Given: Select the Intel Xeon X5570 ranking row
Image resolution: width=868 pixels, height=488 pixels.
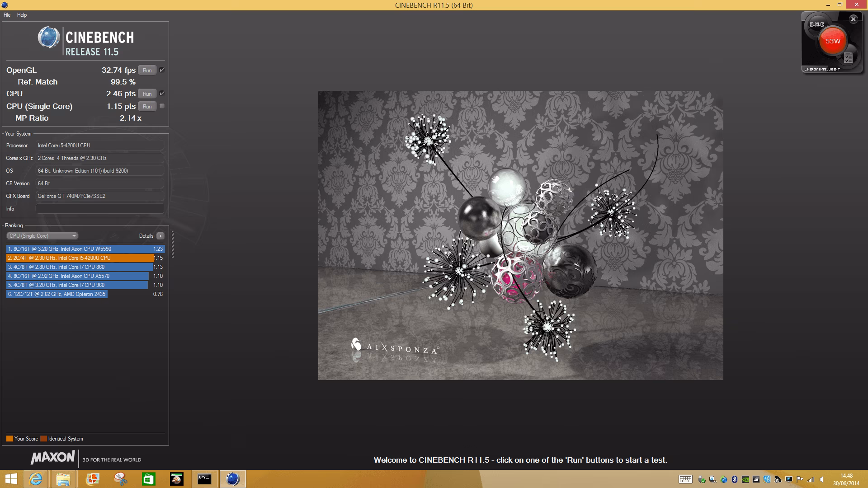Looking at the screenshot, I should (x=85, y=276).
